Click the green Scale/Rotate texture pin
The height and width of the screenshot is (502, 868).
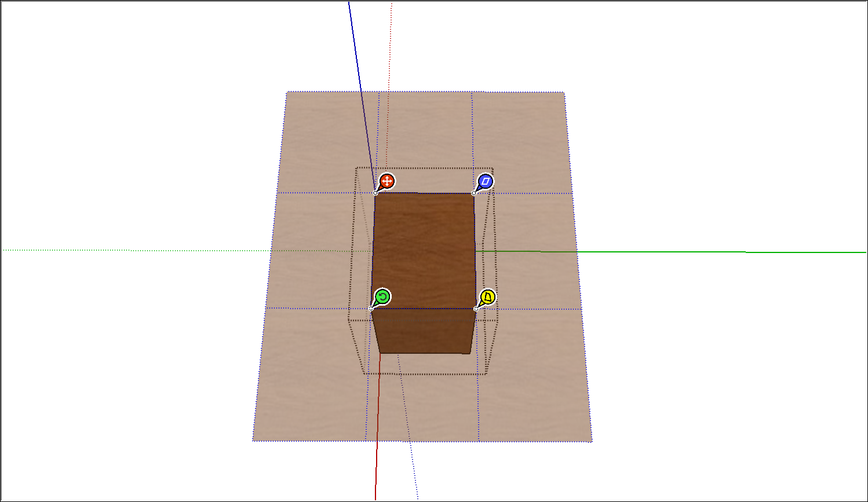coord(382,297)
